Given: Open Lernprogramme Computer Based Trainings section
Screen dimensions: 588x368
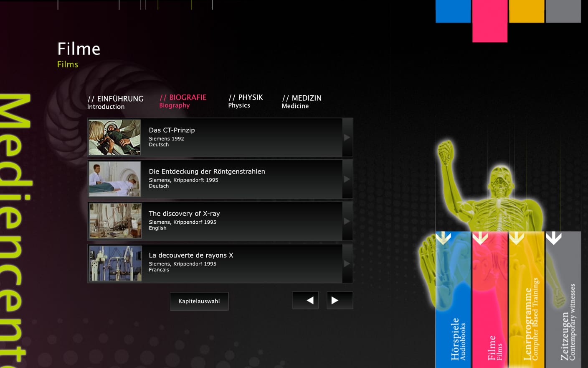Looking at the screenshot, I should click(x=527, y=299).
